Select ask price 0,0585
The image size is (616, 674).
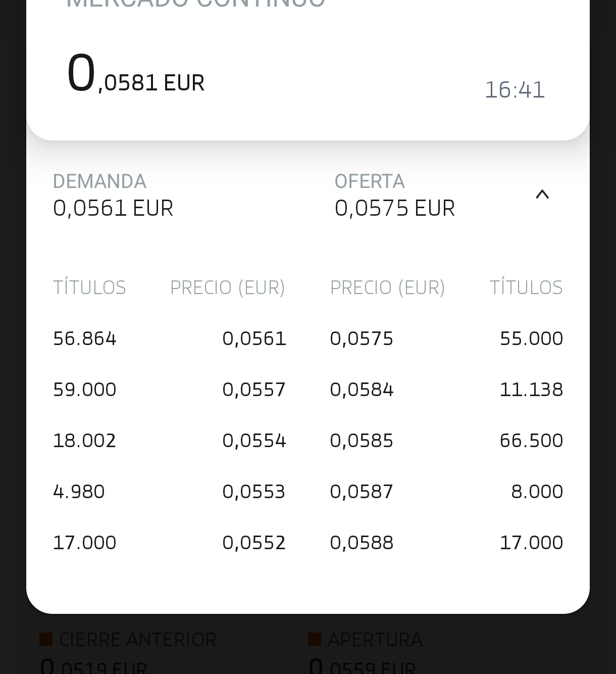tap(362, 441)
